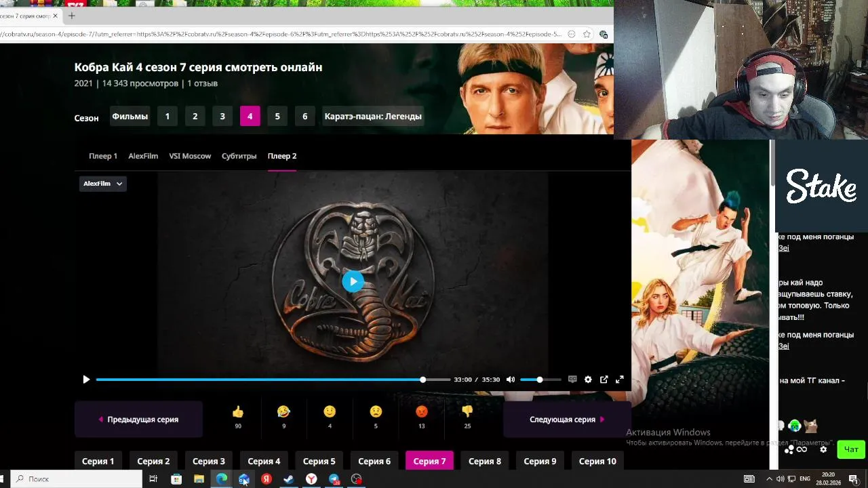Open Telegram from the taskbar

pyautogui.click(x=334, y=479)
